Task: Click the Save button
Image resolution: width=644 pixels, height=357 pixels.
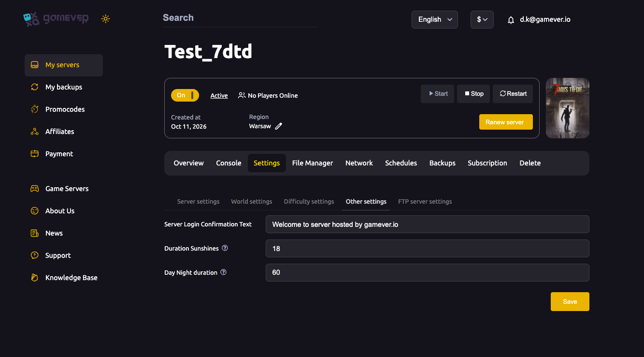Action: point(570,301)
